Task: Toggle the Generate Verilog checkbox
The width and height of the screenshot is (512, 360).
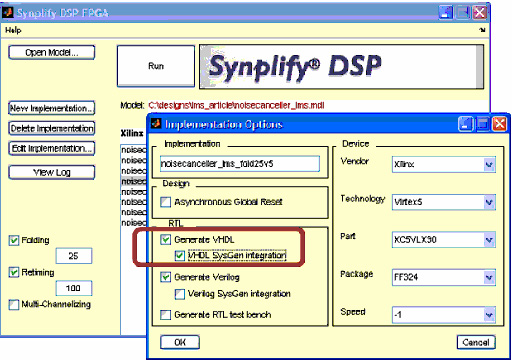Action: (166, 277)
